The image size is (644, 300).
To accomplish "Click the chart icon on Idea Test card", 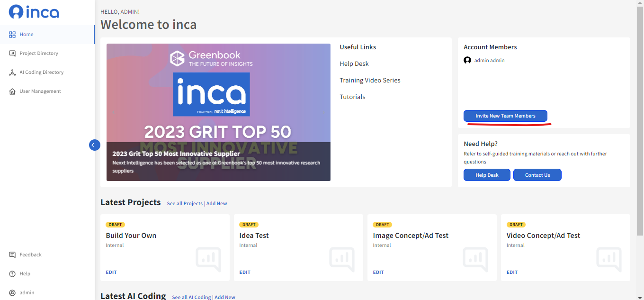I will coord(342,259).
